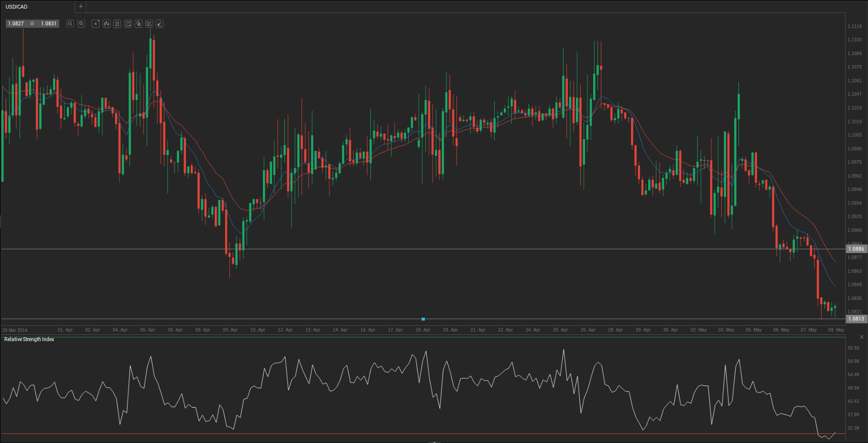Click the buy price 1.0831
The image size is (868, 443).
(x=49, y=23)
